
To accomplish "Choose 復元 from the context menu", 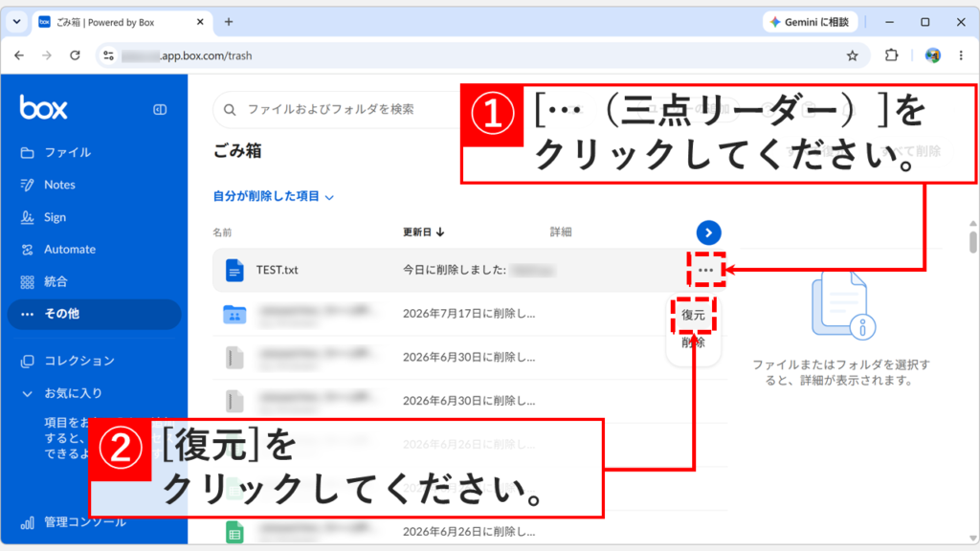I will [693, 315].
